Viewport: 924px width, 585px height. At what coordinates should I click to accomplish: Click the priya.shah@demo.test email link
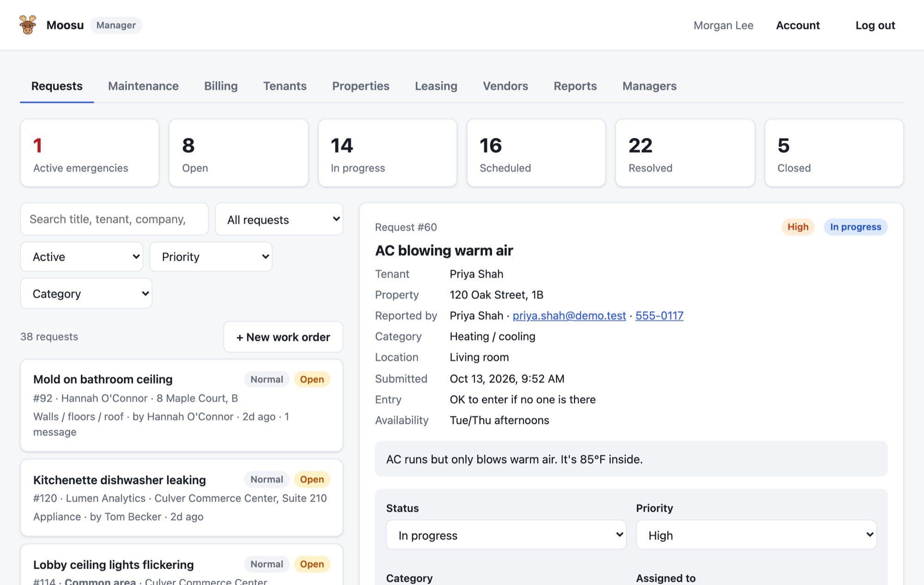click(569, 316)
